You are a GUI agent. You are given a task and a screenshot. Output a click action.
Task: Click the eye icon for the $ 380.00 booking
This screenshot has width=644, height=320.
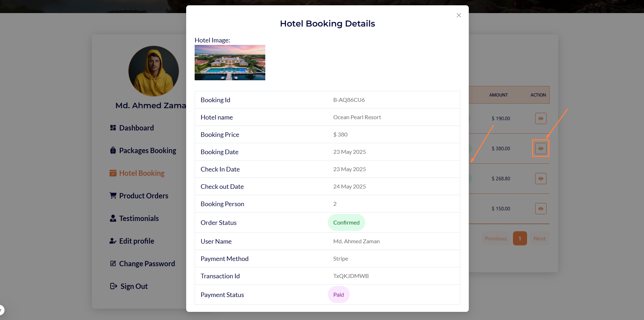[540, 149]
